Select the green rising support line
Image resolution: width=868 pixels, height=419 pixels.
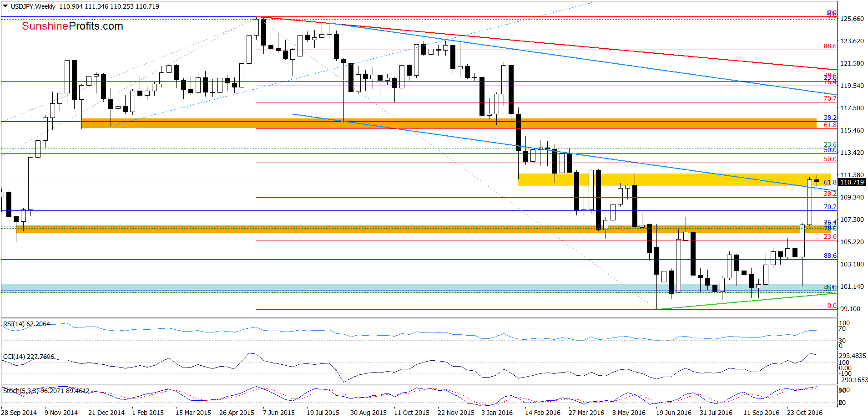[x=746, y=301]
